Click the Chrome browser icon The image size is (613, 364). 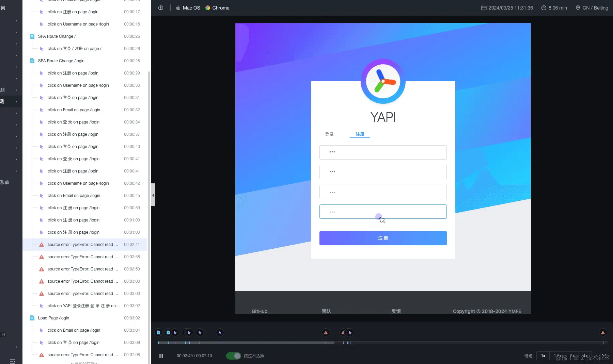(x=208, y=8)
